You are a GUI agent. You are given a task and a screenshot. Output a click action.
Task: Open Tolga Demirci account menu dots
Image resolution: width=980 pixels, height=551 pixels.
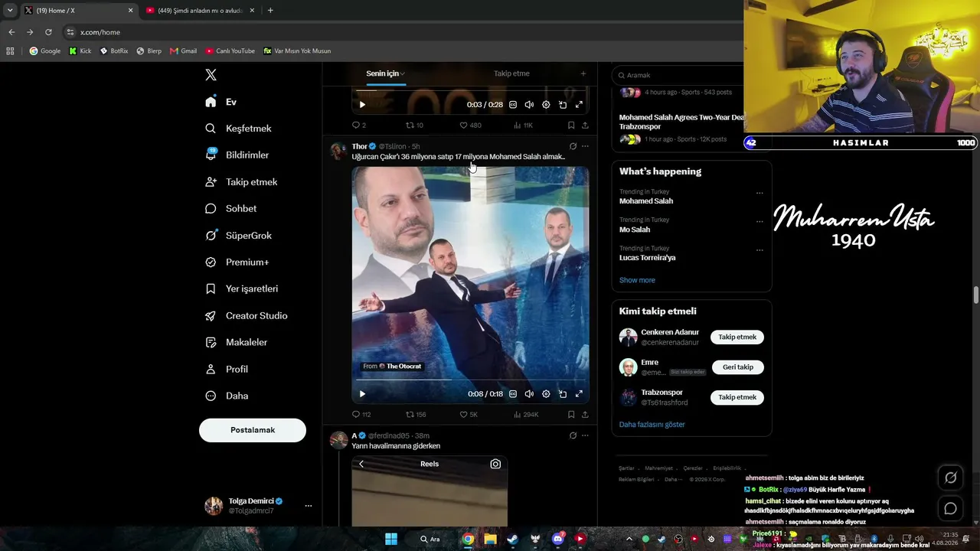[x=309, y=506]
